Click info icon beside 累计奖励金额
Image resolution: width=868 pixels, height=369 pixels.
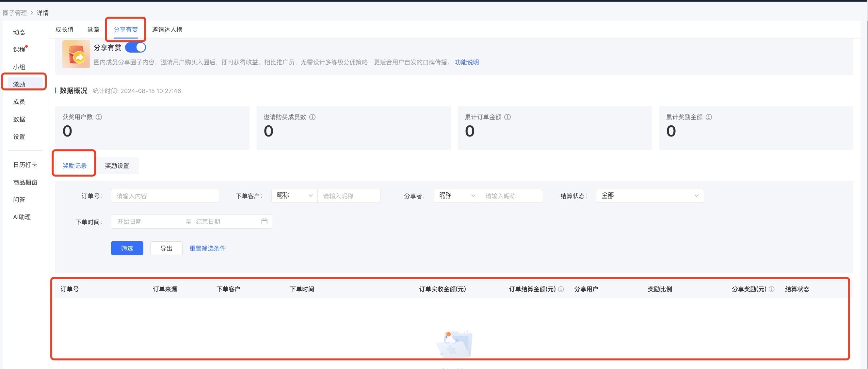(709, 117)
